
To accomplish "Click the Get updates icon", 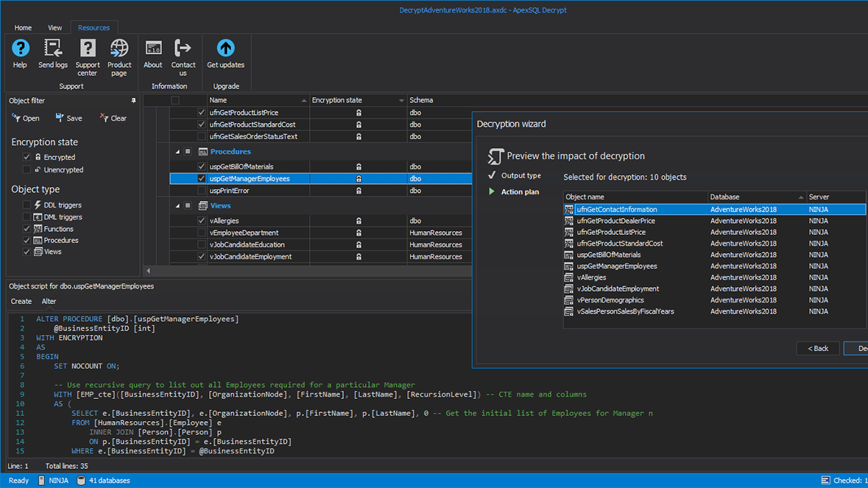I will pos(225,49).
